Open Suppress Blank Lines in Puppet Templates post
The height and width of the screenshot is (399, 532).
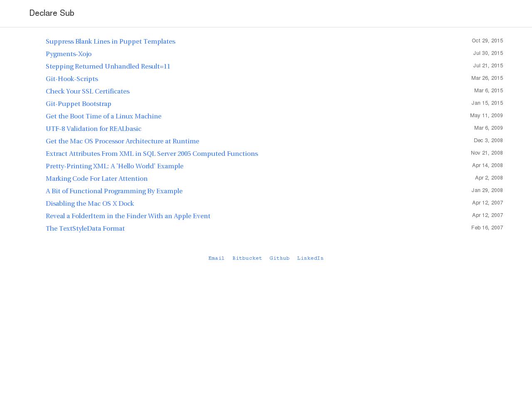110,42
